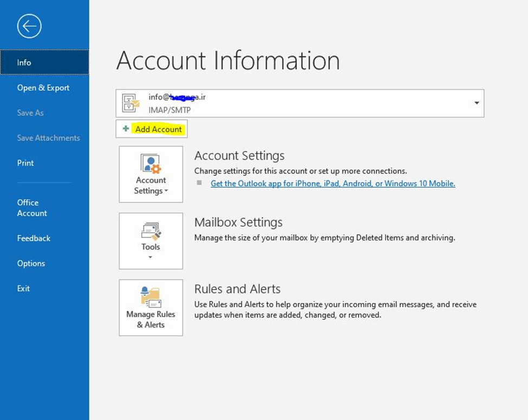Expand the arrow under the Tools button

[x=151, y=257]
